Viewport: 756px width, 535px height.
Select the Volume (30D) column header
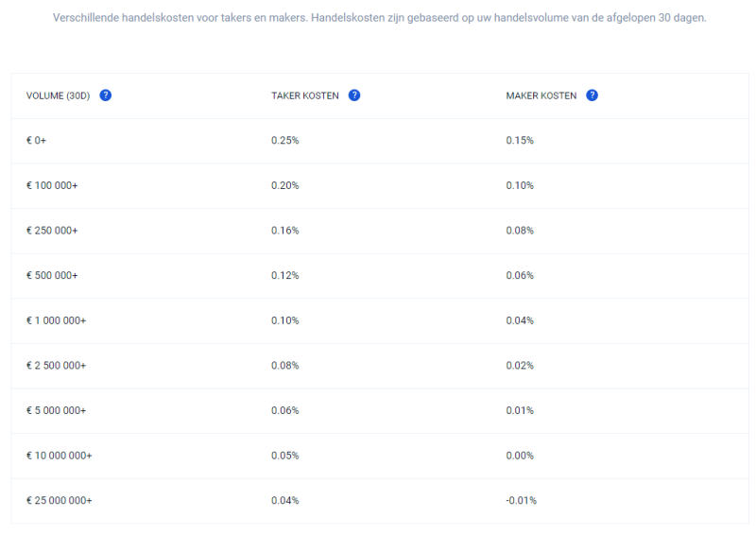pyautogui.click(x=58, y=95)
